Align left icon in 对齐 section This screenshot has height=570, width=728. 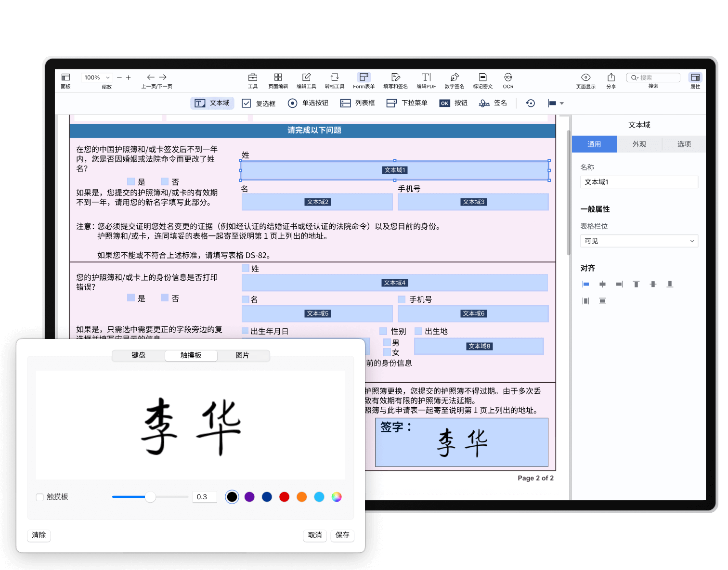pos(586,284)
